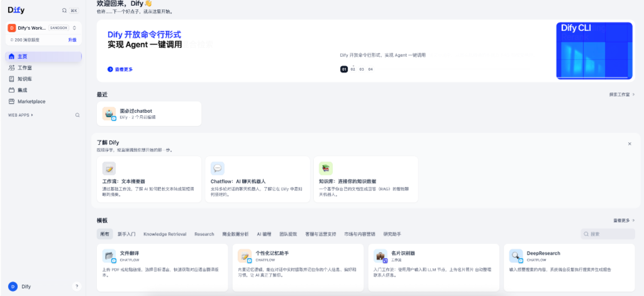This screenshot has width=644, height=296.
Task: Click the 面必过chatbot robot icon
Action: pos(109,114)
